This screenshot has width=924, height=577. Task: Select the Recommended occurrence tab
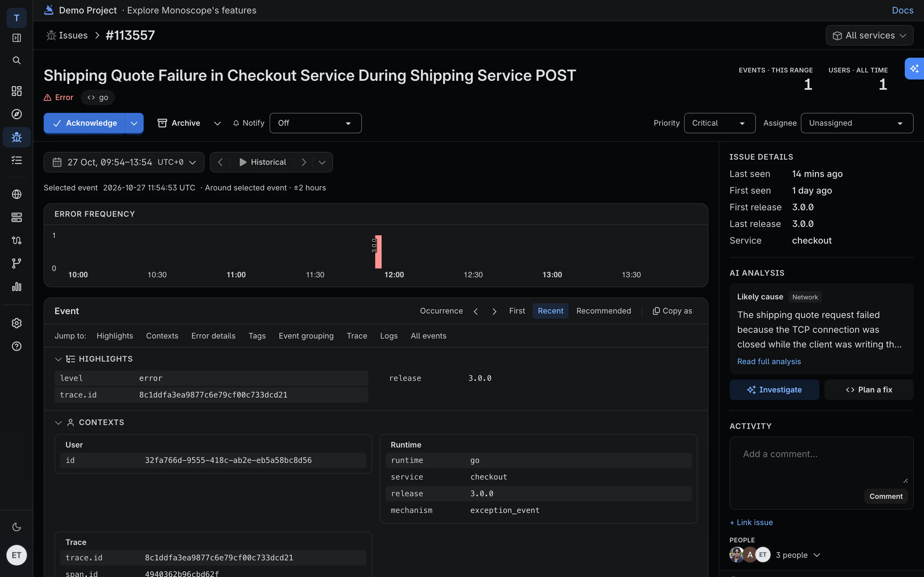coord(603,311)
